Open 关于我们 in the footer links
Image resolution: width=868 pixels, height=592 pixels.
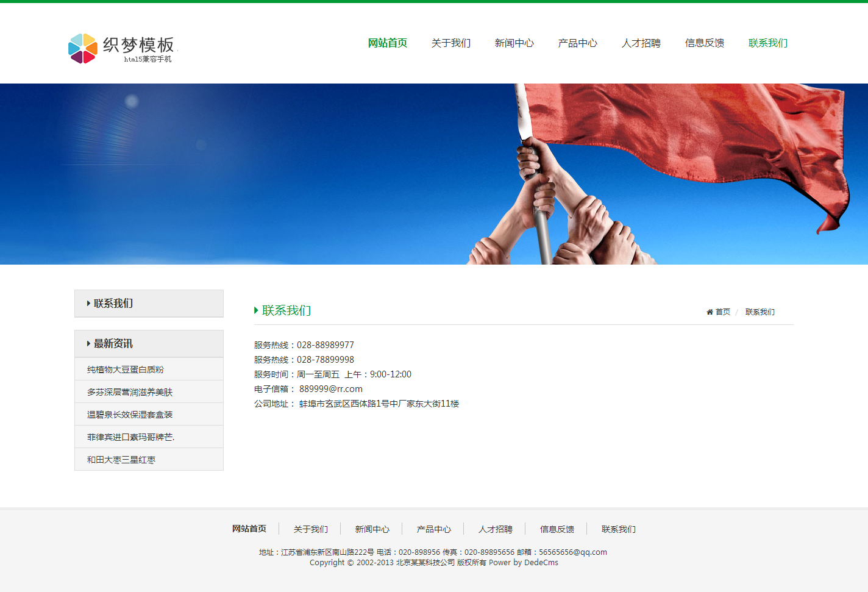point(310,529)
